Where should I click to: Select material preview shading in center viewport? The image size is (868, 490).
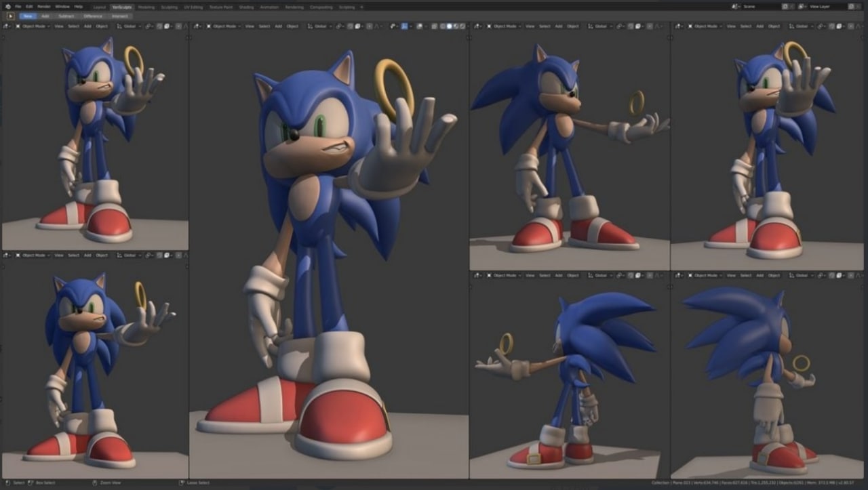click(456, 26)
